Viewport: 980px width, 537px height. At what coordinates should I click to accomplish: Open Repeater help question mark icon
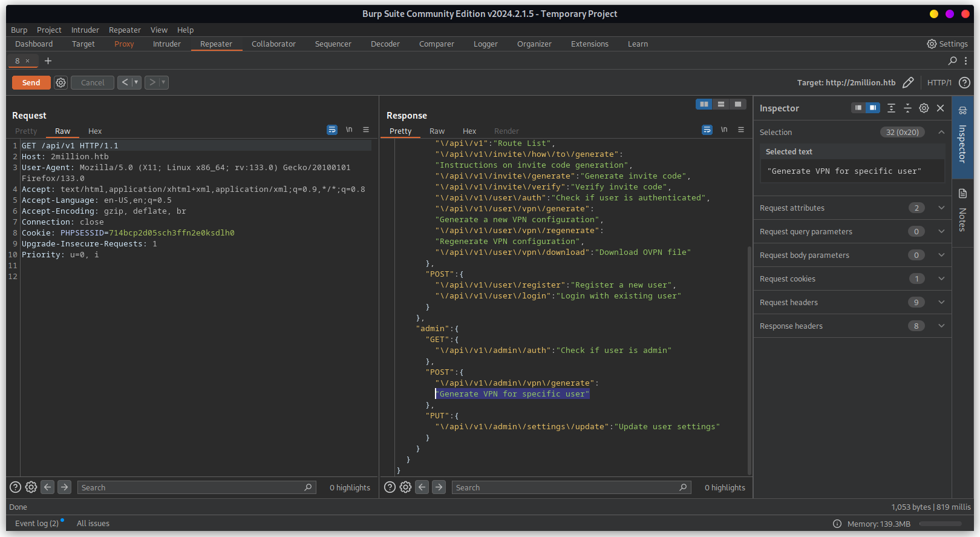(x=964, y=82)
